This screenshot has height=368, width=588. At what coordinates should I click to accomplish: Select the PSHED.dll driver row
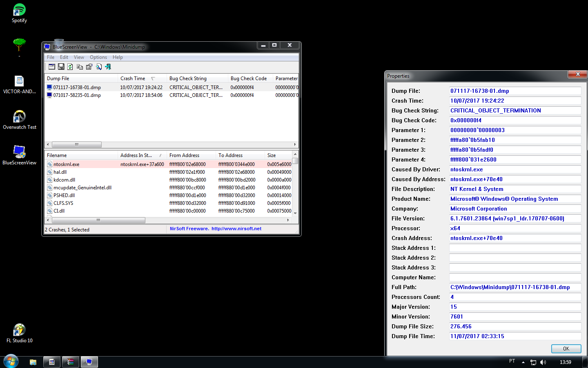click(x=169, y=195)
